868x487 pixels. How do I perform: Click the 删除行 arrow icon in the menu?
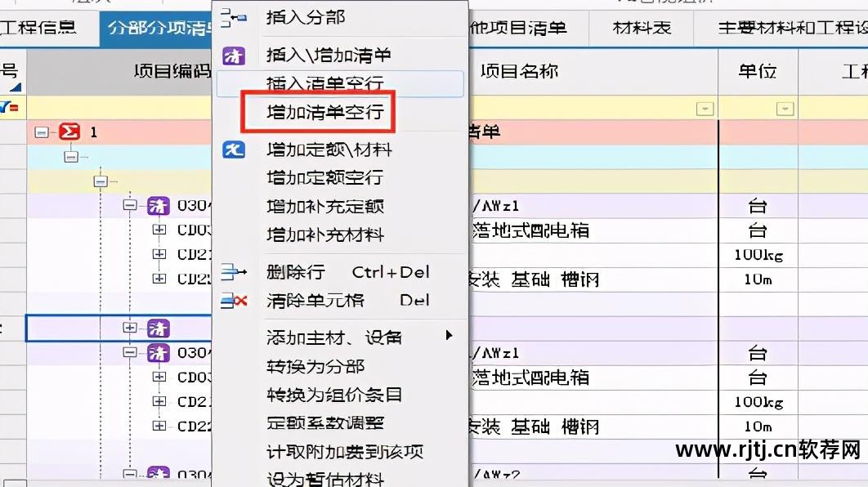233,272
